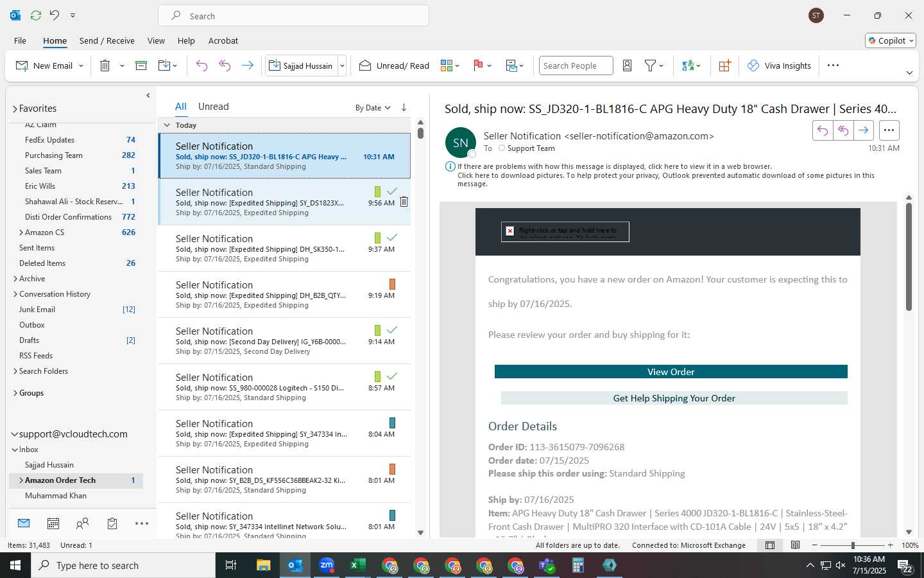Image resolution: width=924 pixels, height=578 pixels.
Task: Open the Help ribbon tab
Action: point(186,40)
